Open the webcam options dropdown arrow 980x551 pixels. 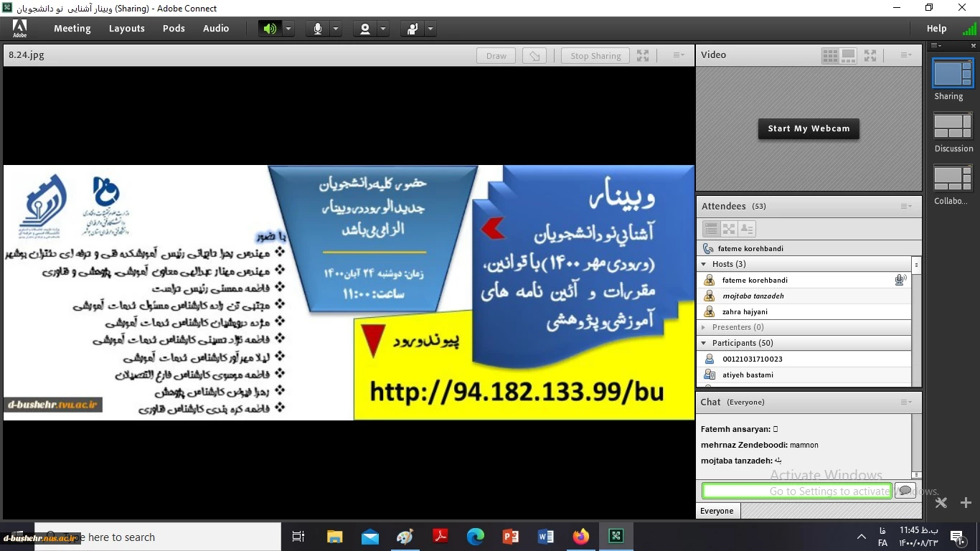click(383, 29)
